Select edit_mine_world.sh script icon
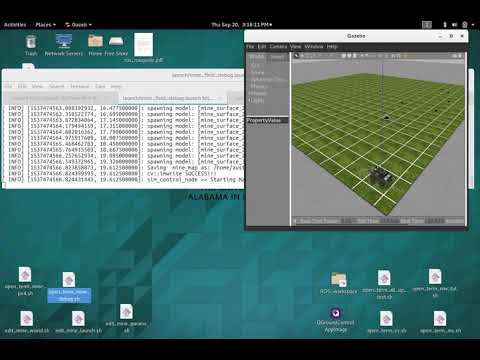 (x=27, y=322)
